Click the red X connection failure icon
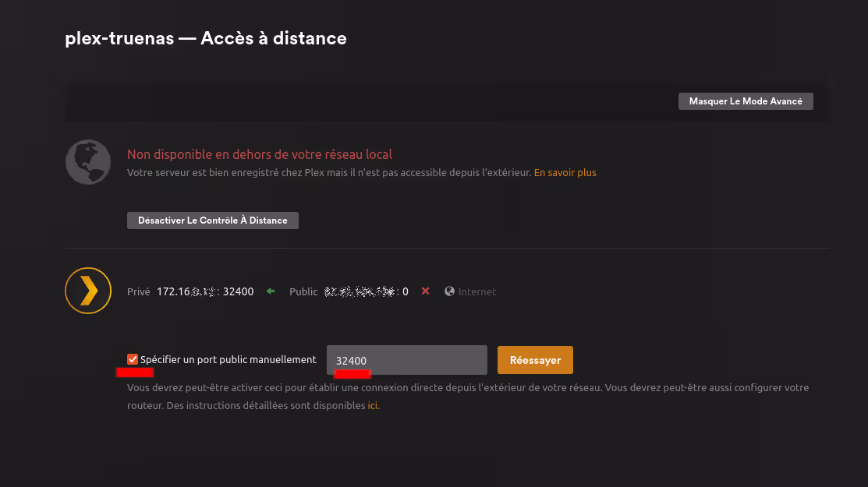868x487 pixels. 425,291
